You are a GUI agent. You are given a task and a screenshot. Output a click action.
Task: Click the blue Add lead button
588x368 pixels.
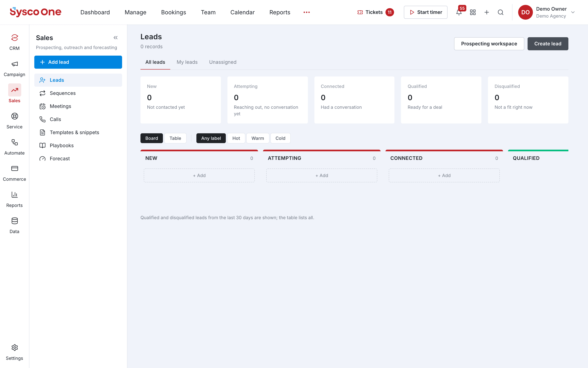(x=78, y=62)
